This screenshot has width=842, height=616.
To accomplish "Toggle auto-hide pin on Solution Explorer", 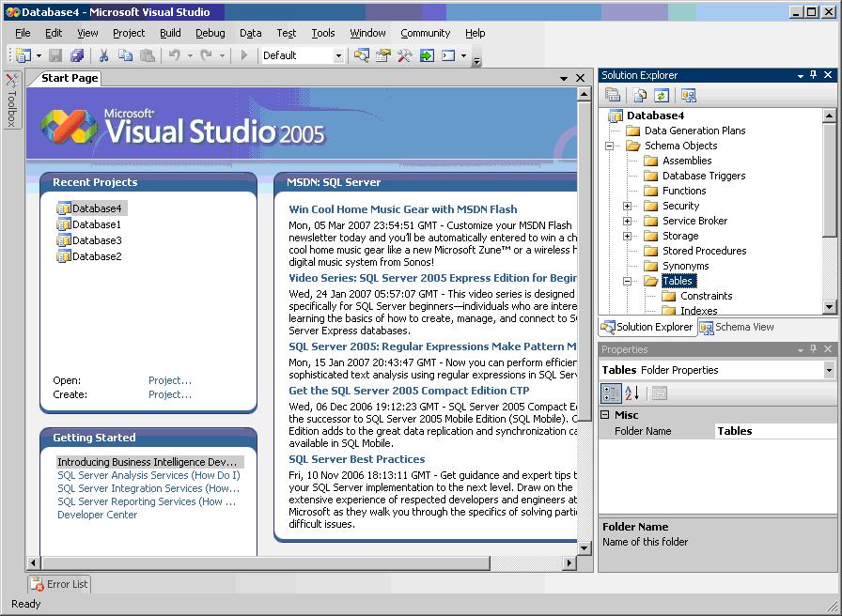I will click(x=814, y=75).
